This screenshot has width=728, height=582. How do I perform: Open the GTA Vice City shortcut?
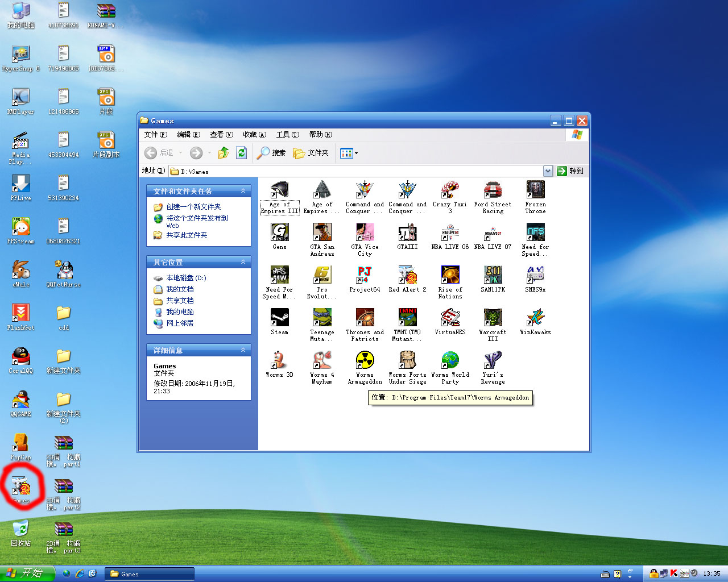pos(365,232)
